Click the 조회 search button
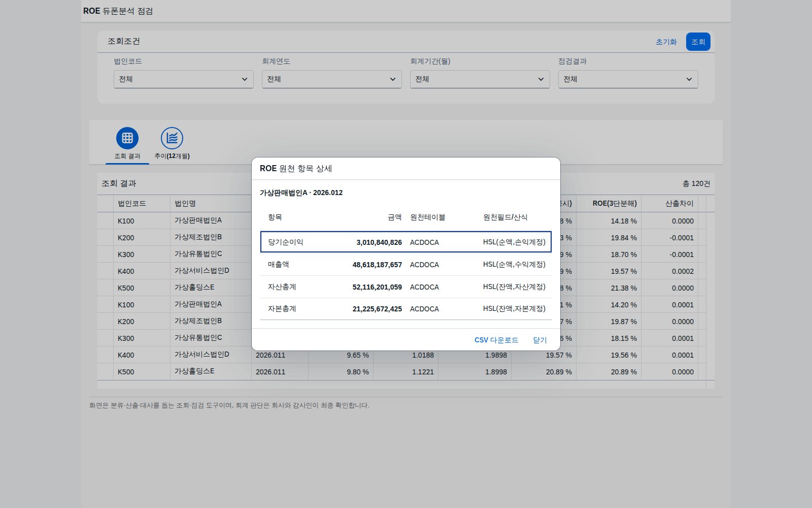812x508 pixels. tap(698, 42)
